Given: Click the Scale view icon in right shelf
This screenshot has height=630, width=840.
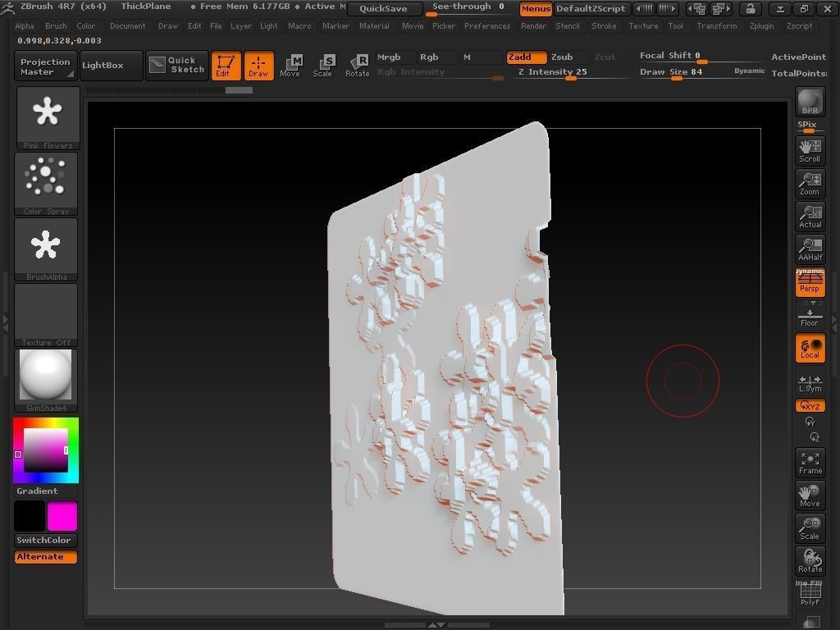Looking at the screenshot, I should pos(810,528).
